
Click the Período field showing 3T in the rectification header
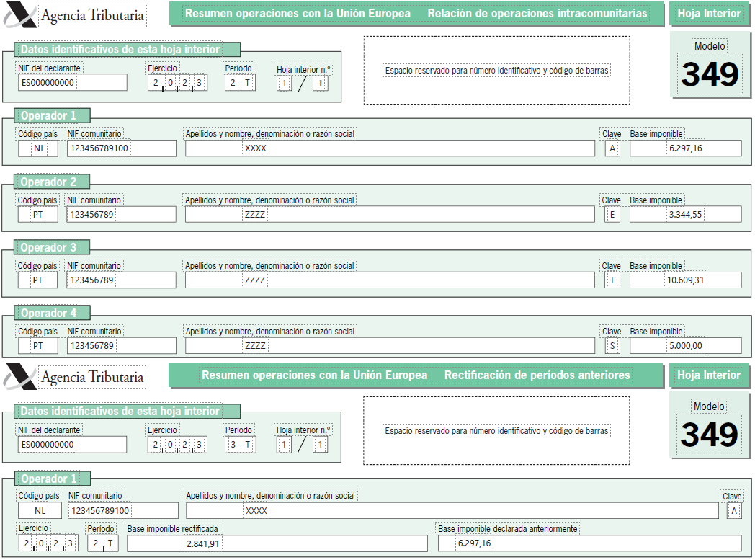(x=239, y=445)
